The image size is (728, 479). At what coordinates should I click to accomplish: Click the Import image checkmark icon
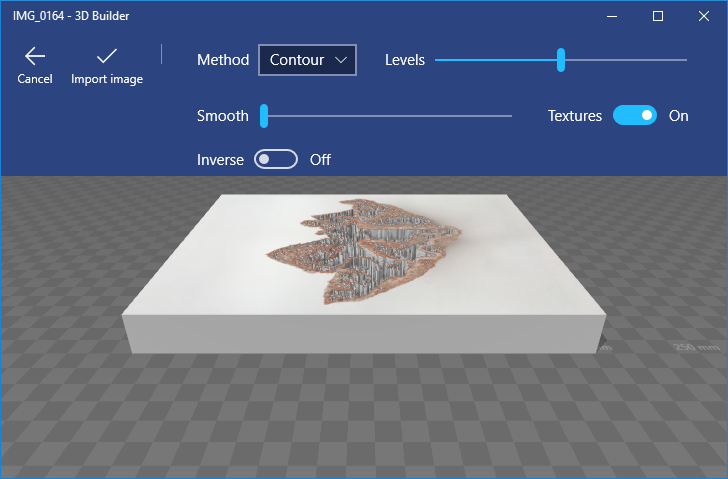pos(106,56)
